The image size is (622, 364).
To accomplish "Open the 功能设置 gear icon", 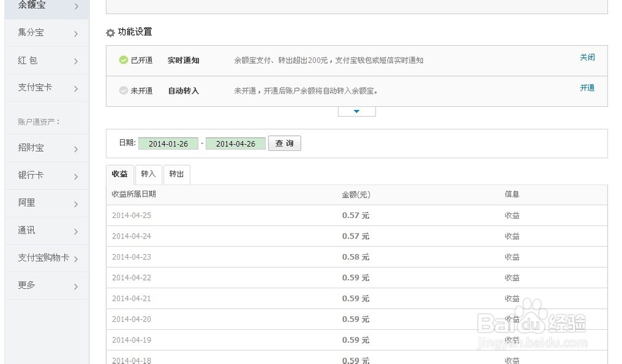I will [110, 32].
